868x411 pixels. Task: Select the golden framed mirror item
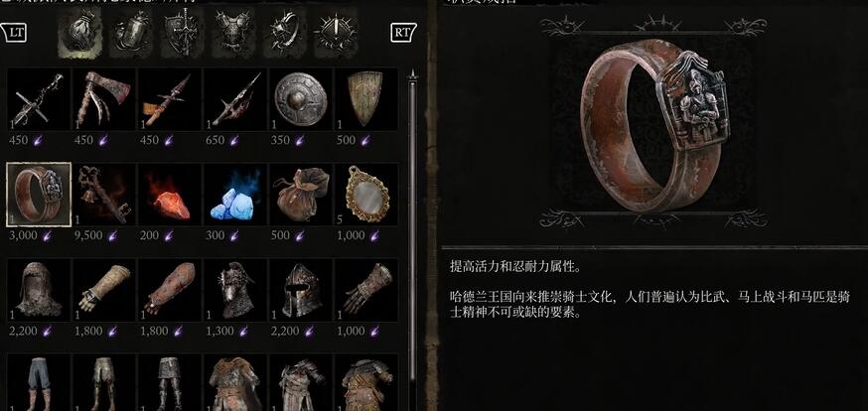coord(365,195)
